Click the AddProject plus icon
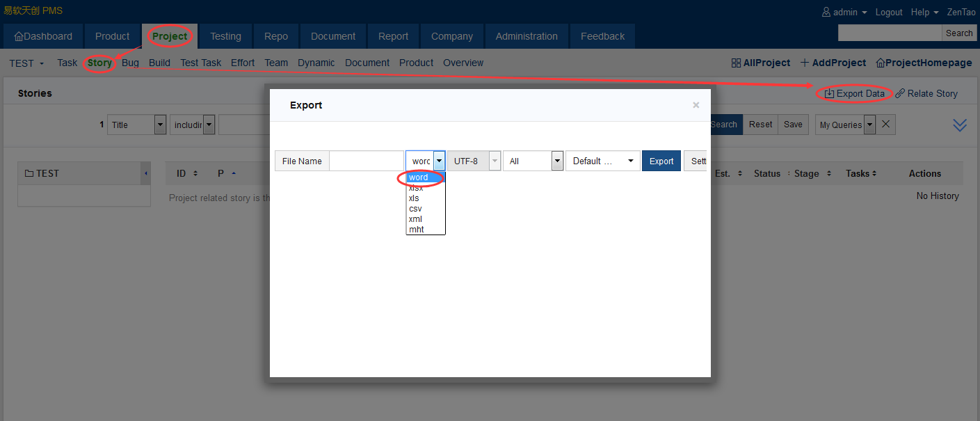The height and width of the screenshot is (421, 980). click(805, 63)
